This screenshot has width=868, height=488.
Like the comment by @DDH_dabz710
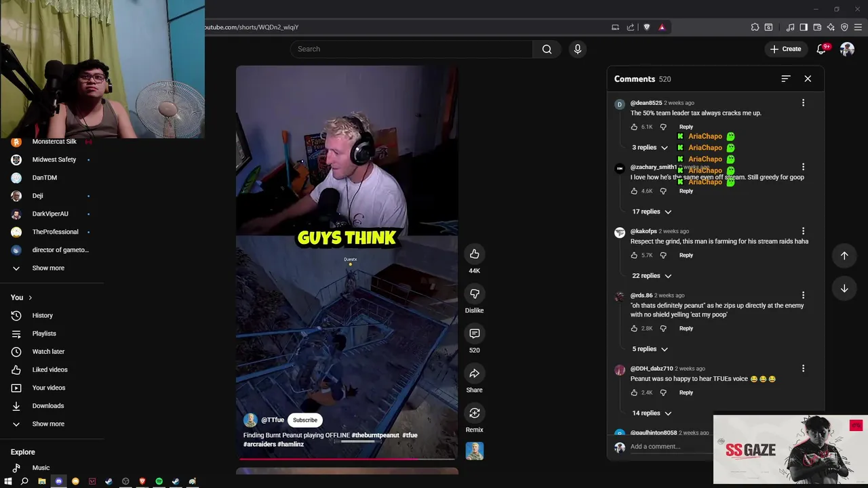coord(635,392)
